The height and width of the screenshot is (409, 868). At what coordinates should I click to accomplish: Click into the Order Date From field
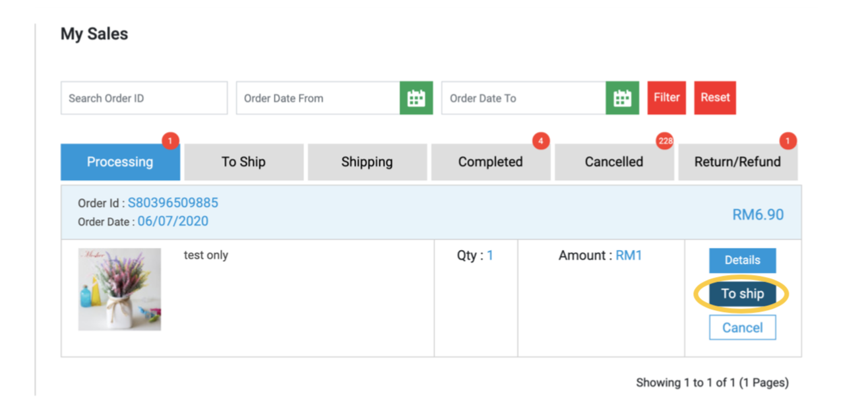click(x=318, y=98)
